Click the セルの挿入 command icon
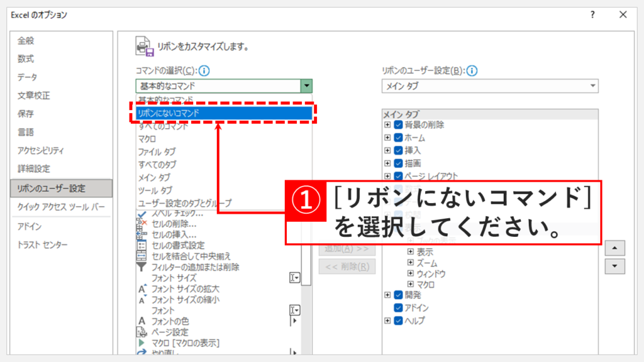The height and width of the screenshot is (362, 644). [142, 234]
